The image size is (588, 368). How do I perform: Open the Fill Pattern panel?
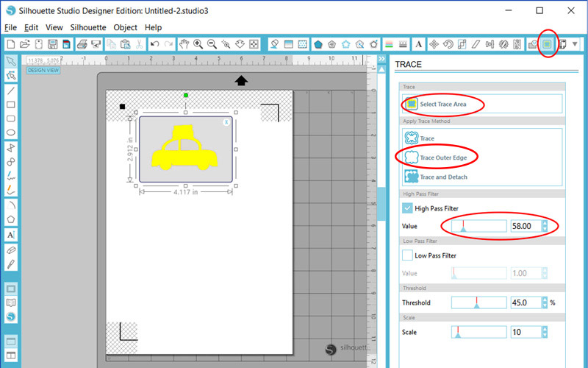tap(302, 44)
